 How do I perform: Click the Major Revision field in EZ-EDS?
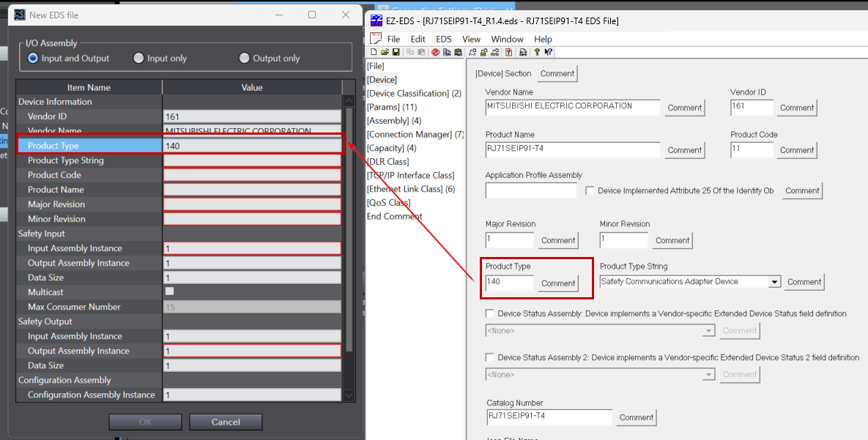(x=509, y=240)
